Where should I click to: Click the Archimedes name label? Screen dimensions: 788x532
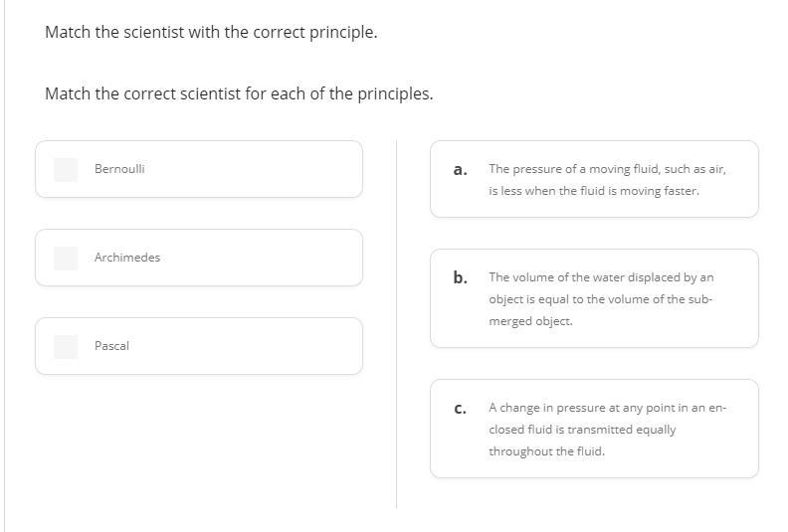pyautogui.click(x=127, y=258)
